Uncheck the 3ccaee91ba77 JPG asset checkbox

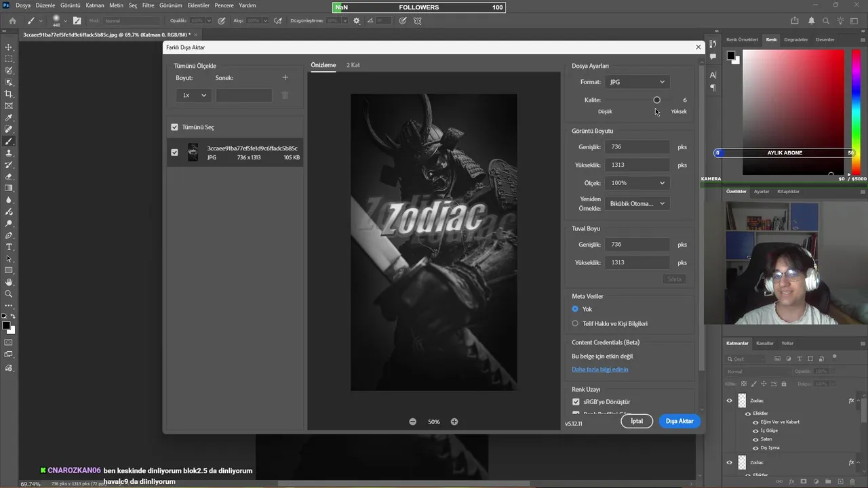click(174, 152)
